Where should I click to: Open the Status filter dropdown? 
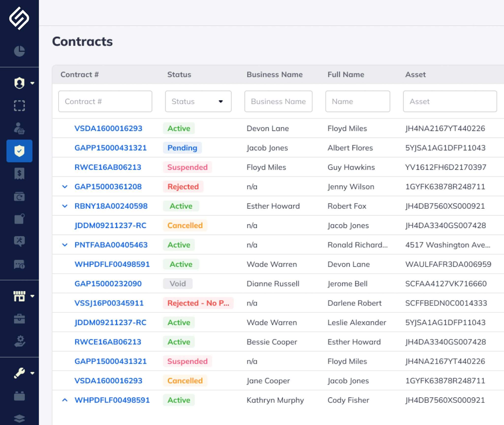(x=198, y=101)
